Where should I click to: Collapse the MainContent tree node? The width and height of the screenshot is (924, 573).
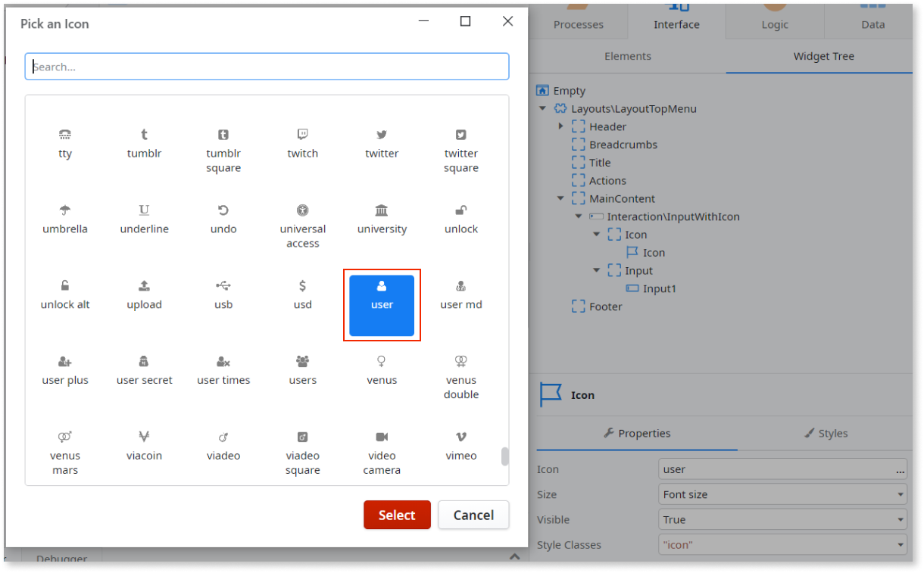(x=560, y=198)
